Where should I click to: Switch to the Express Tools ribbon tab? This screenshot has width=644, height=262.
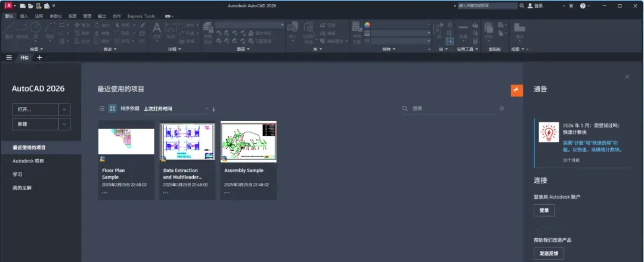point(141,17)
